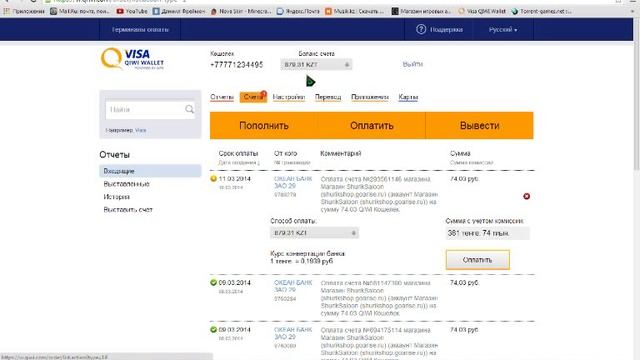Switch to the Приложения tab

(370, 97)
